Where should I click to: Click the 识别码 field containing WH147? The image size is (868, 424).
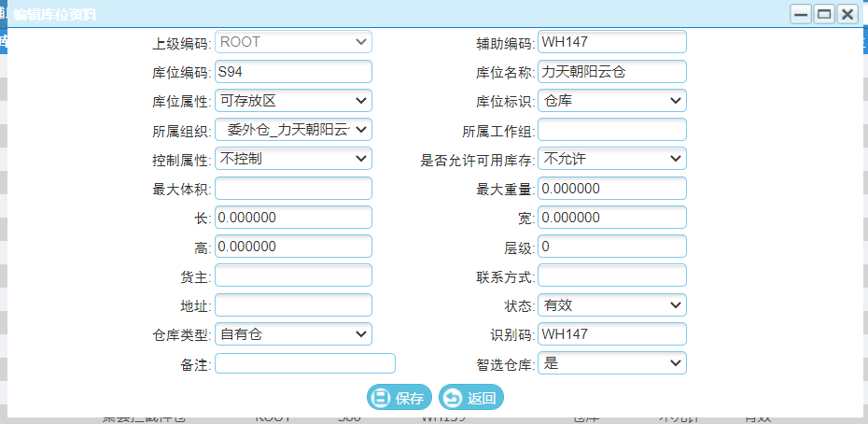(x=611, y=333)
